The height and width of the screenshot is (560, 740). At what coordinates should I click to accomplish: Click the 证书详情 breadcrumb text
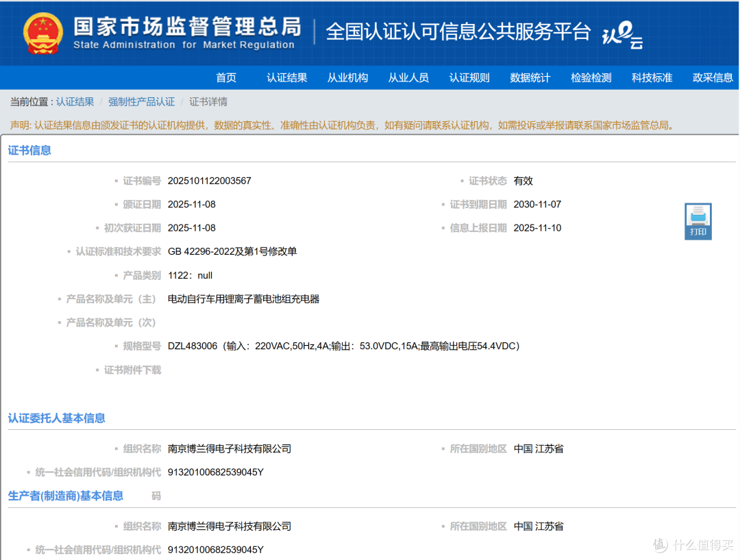pos(208,102)
